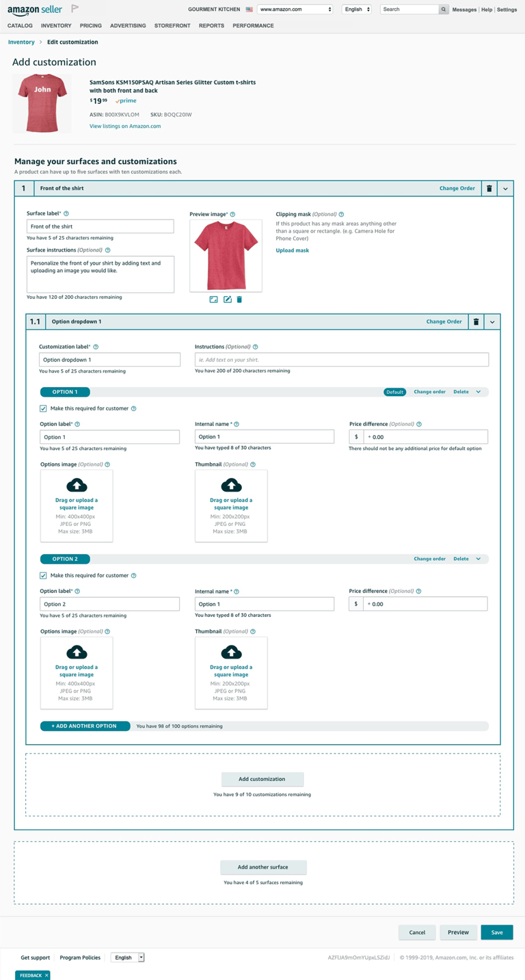
Task: Click the edit pencil icon under preview image
Action: tap(228, 300)
